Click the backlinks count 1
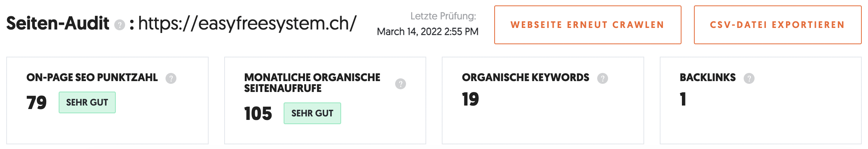Image resolution: width=868 pixels, height=149 pixels. (x=683, y=99)
